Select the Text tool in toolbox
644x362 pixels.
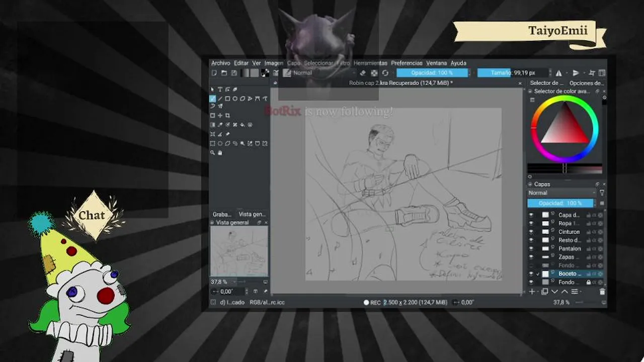pyautogui.click(x=220, y=89)
